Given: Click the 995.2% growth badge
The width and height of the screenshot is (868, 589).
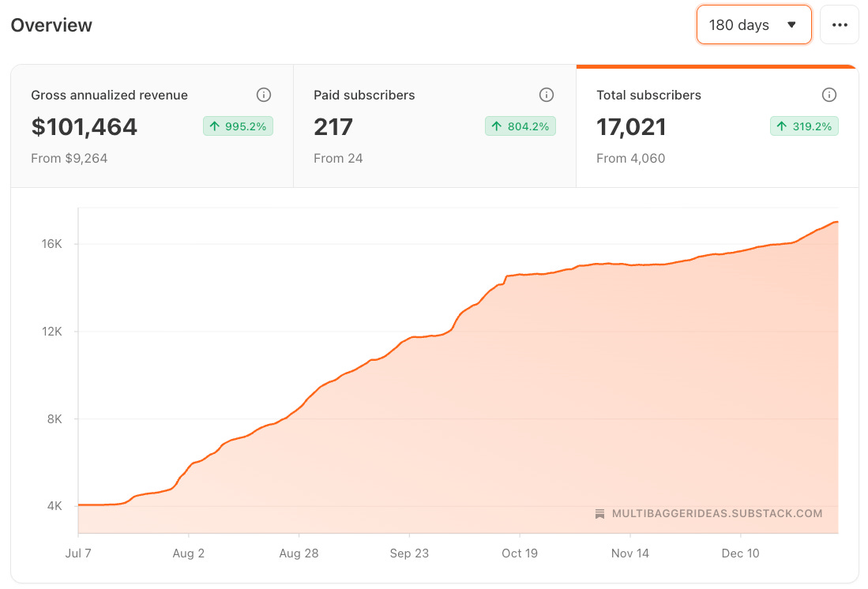Looking at the screenshot, I should coord(238,126).
